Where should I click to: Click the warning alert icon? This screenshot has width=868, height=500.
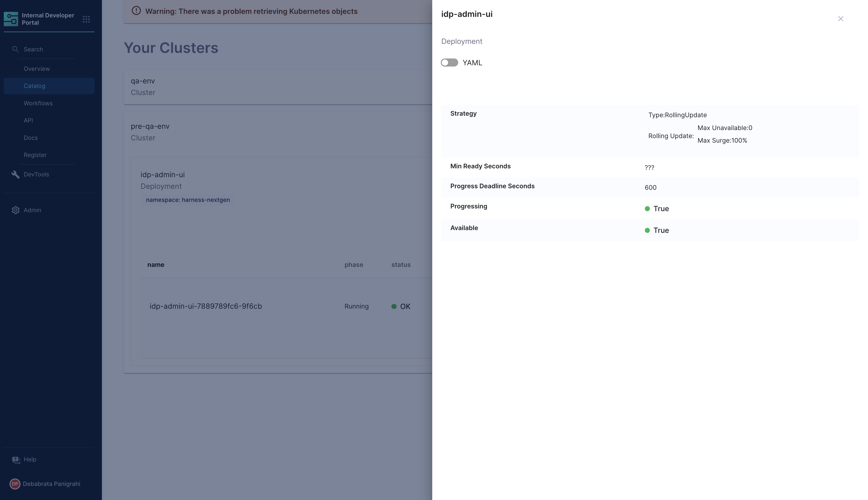point(136,11)
